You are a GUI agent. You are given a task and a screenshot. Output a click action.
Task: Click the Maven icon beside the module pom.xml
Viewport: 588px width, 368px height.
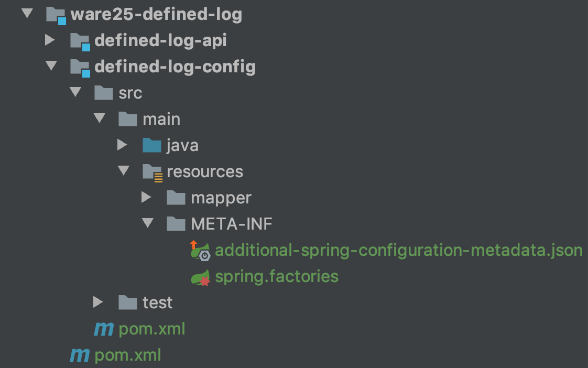point(104,329)
